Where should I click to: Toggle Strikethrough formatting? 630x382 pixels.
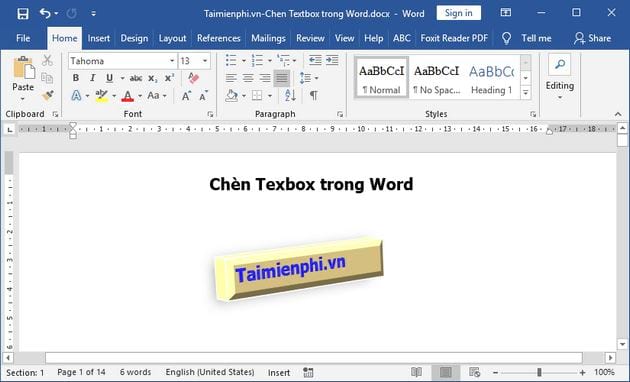coord(136,78)
